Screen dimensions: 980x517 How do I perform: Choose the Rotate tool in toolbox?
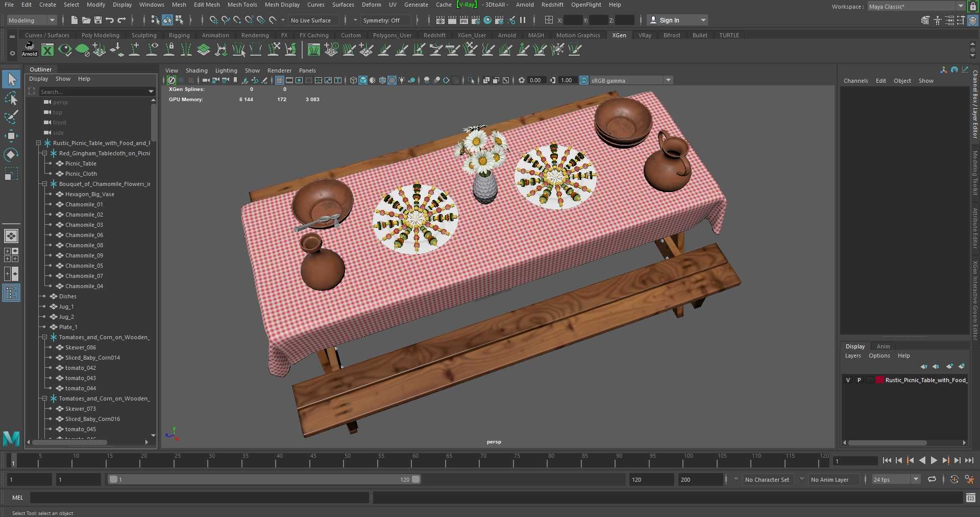[11, 154]
